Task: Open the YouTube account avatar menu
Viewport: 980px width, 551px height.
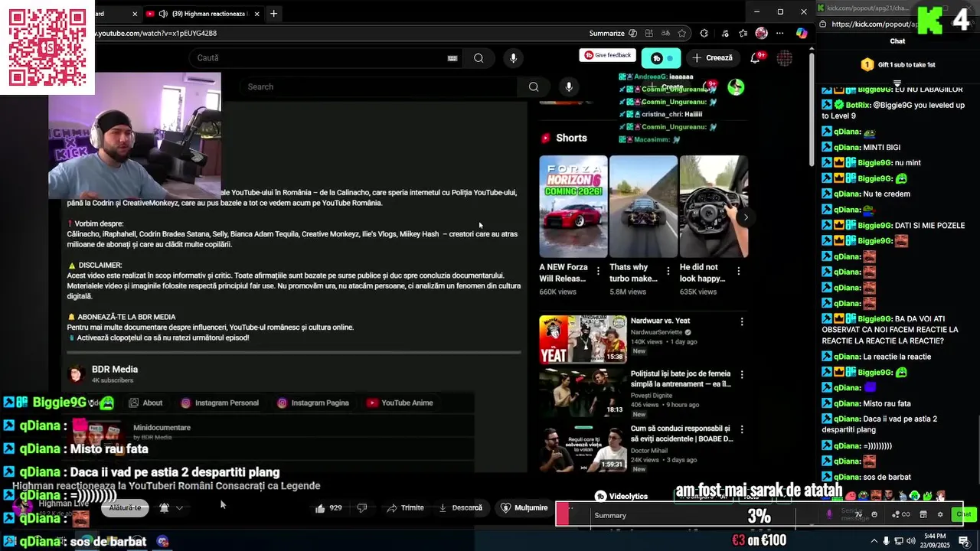Action: point(784,58)
